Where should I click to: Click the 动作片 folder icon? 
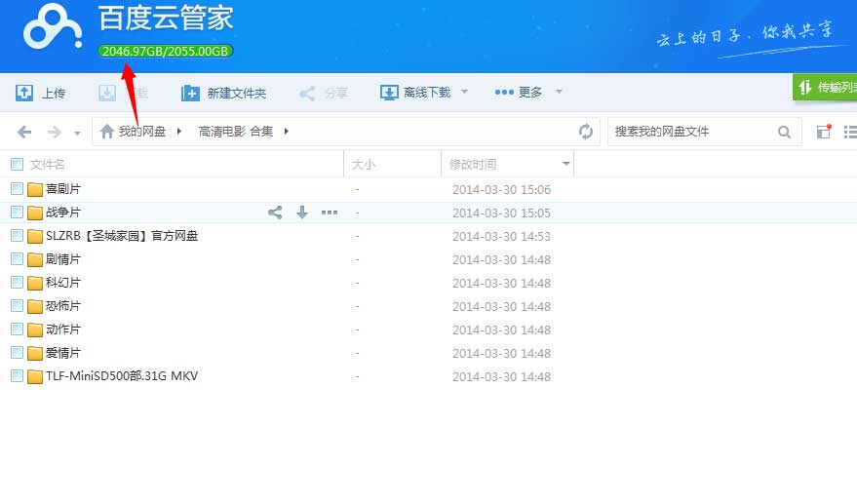click(x=35, y=330)
